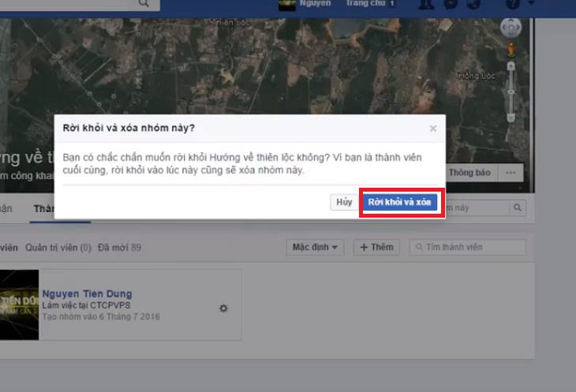Screen dimensions: 576x392
Task: Click 'Làm việc tại CTCPVPS' text
Action: coord(86,305)
